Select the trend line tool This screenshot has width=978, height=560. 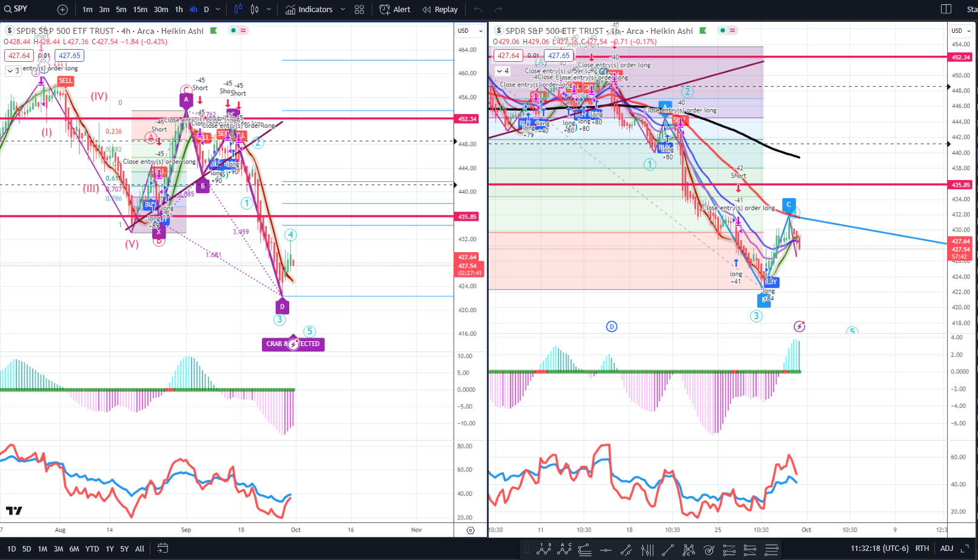668,550
